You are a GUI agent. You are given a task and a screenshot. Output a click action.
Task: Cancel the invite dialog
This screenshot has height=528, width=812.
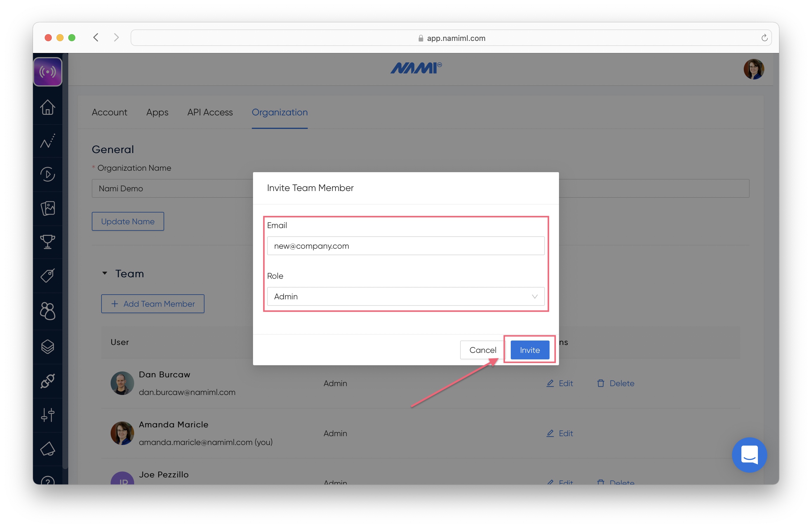[x=482, y=350]
